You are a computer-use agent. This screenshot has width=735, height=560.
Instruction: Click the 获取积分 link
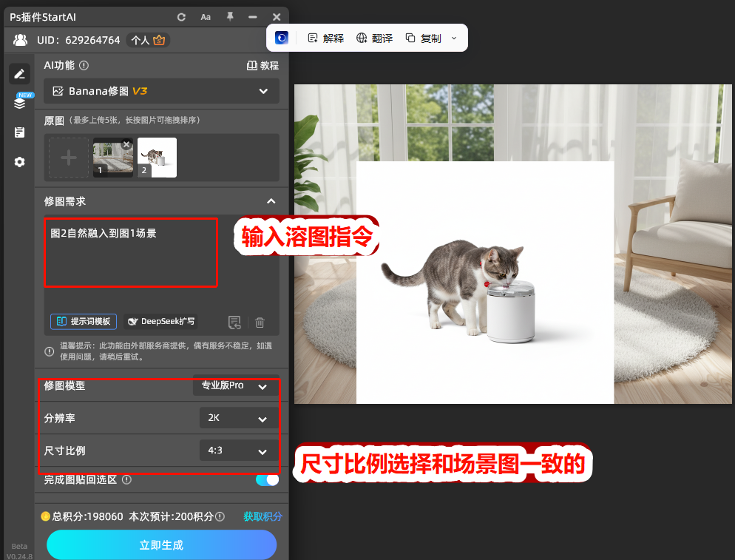coord(262,516)
